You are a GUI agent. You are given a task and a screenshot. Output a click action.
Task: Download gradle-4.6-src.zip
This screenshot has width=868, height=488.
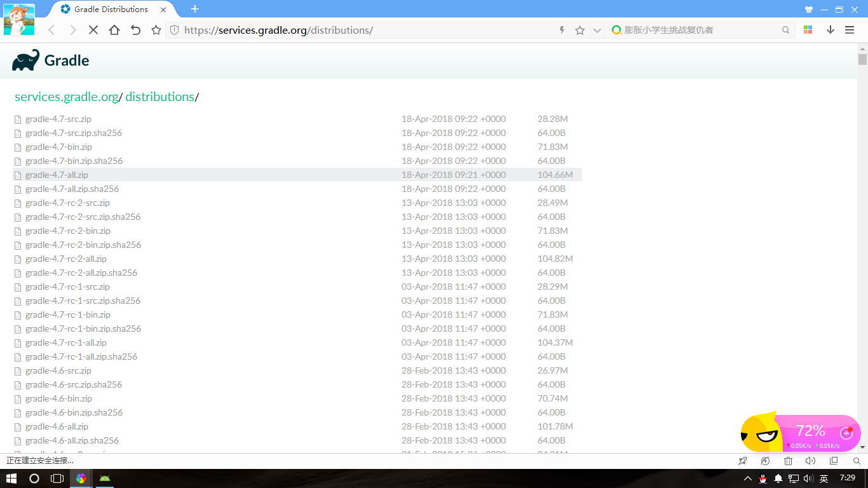(58, 370)
